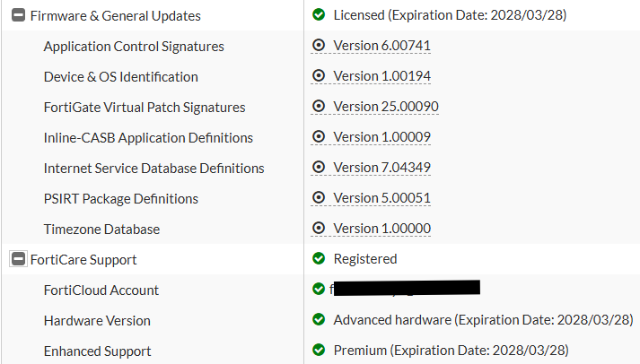The height and width of the screenshot is (364, 640).
Task: Click the green check beside Premium support
Action: coord(319,351)
